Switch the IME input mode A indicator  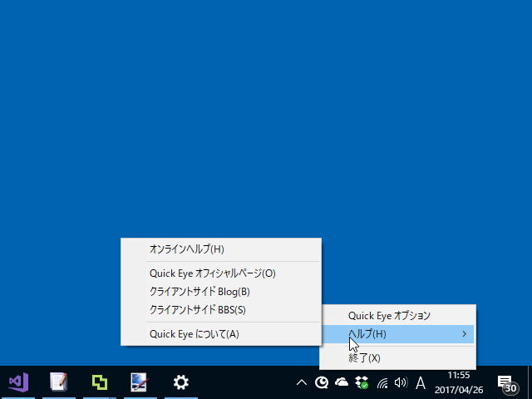pyautogui.click(x=421, y=383)
